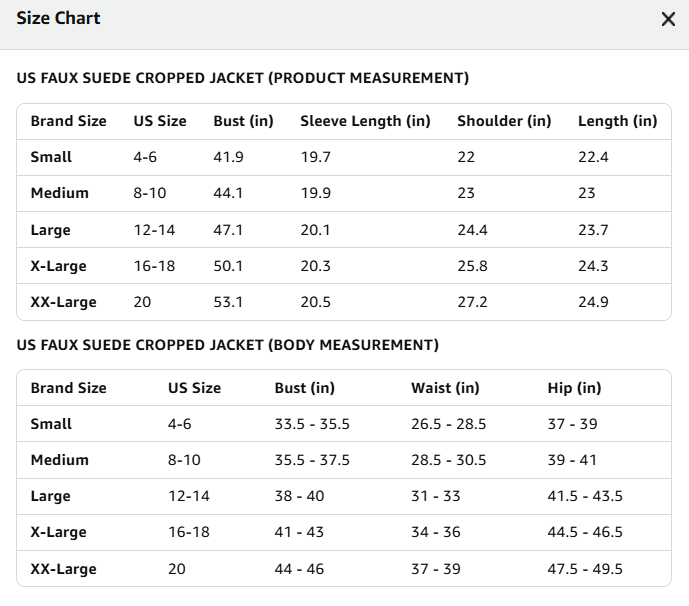This screenshot has height=606, width=689.
Task: Click the product measurement section heading
Action: [243, 78]
